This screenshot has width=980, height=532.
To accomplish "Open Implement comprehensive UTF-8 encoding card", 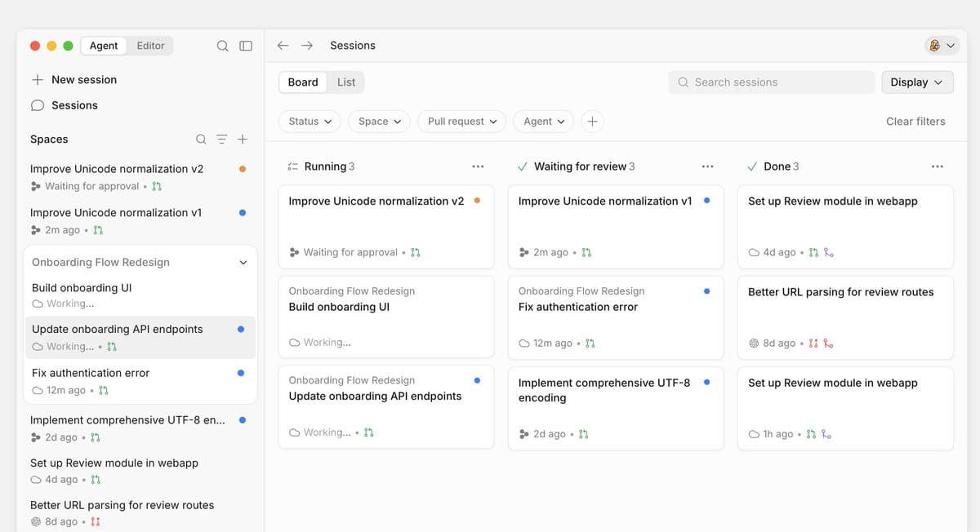I will tap(616, 408).
